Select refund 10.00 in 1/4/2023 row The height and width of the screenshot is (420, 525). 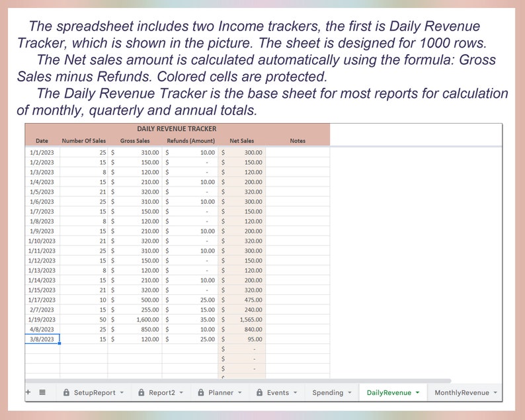point(190,182)
